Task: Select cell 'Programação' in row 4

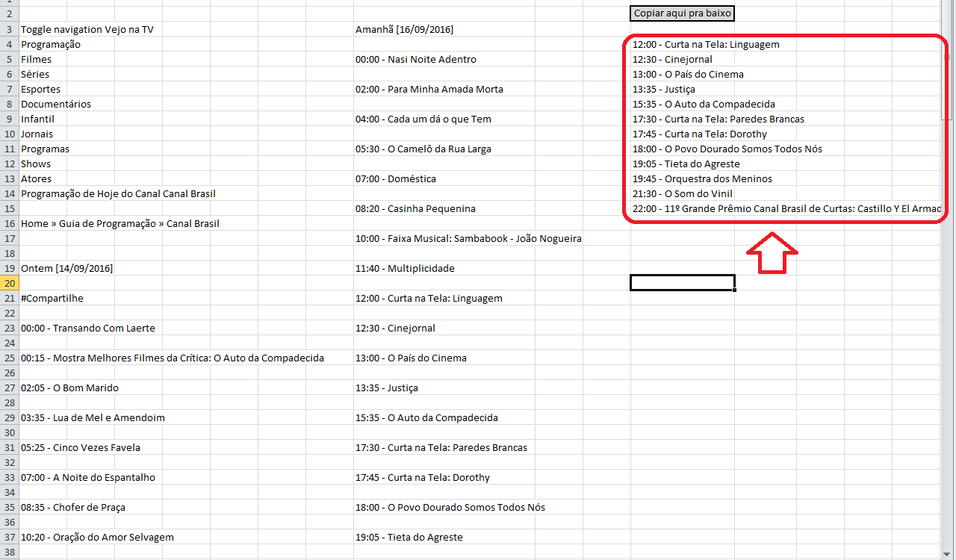Action: coord(51,44)
